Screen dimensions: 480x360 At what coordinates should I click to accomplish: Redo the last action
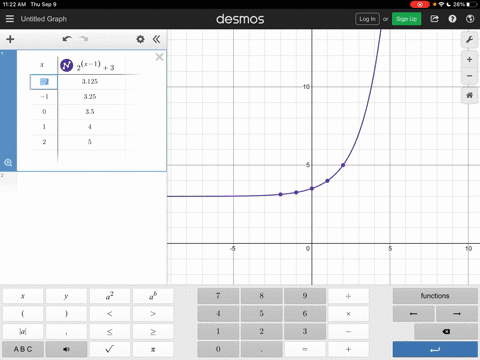(x=84, y=39)
